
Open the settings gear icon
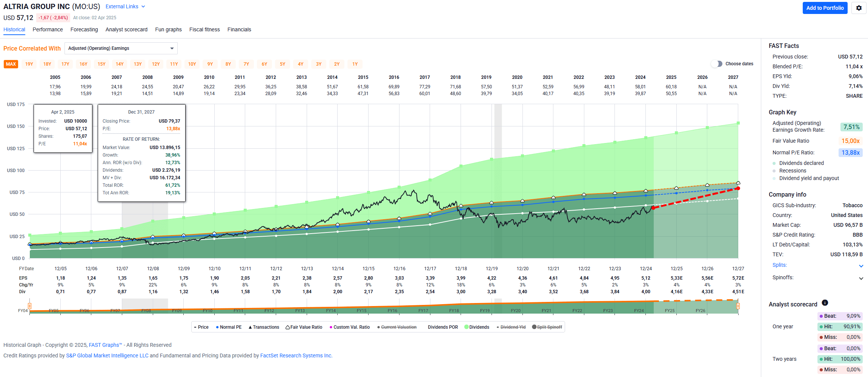pos(859,8)
